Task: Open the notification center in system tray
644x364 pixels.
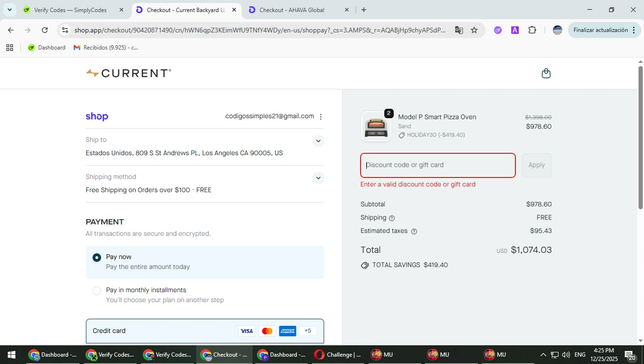Action: tap(630, 355)
